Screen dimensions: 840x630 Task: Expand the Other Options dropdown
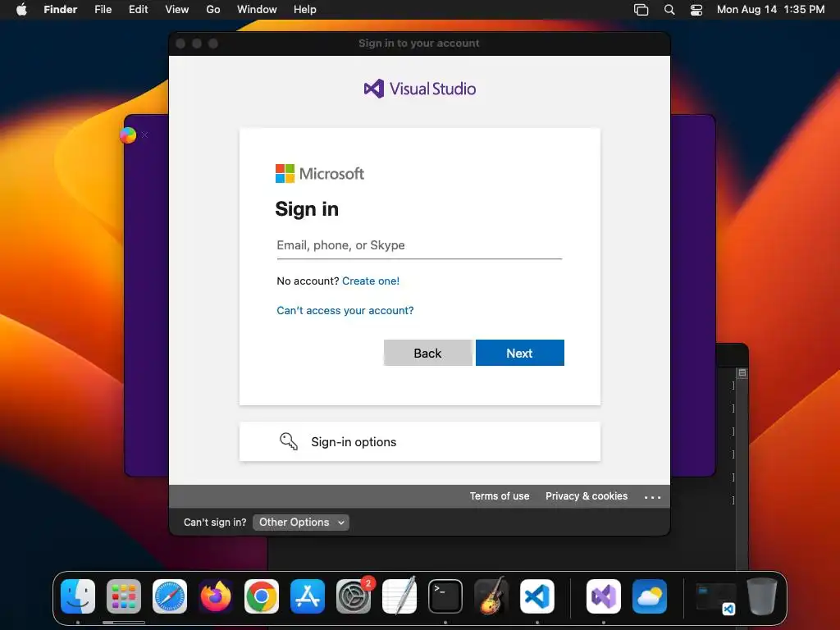click(300, 523)
